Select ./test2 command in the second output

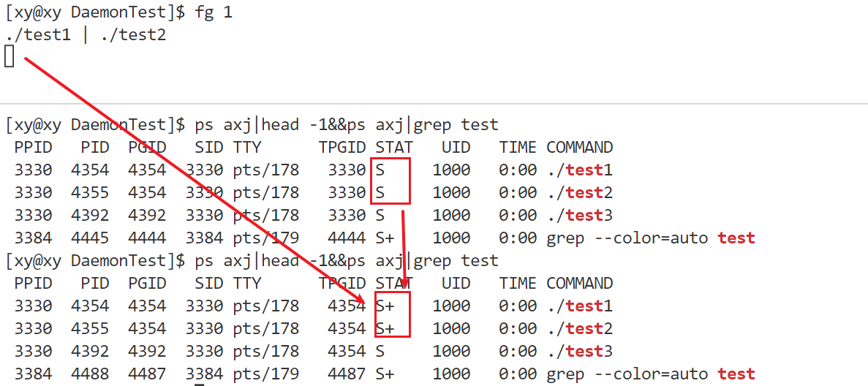pos(580,329)
